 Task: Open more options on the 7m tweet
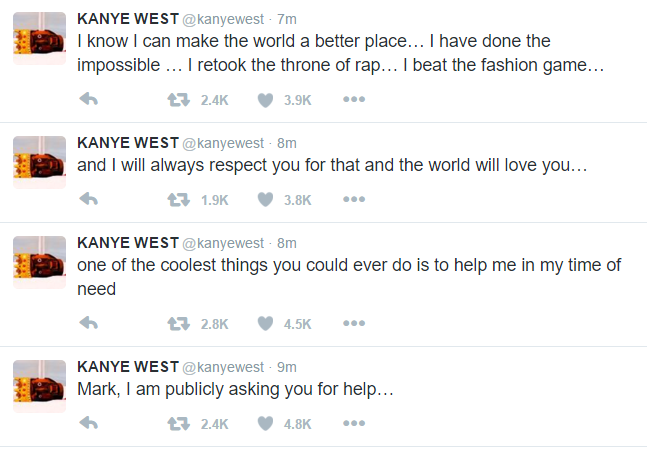click(354, 99)
